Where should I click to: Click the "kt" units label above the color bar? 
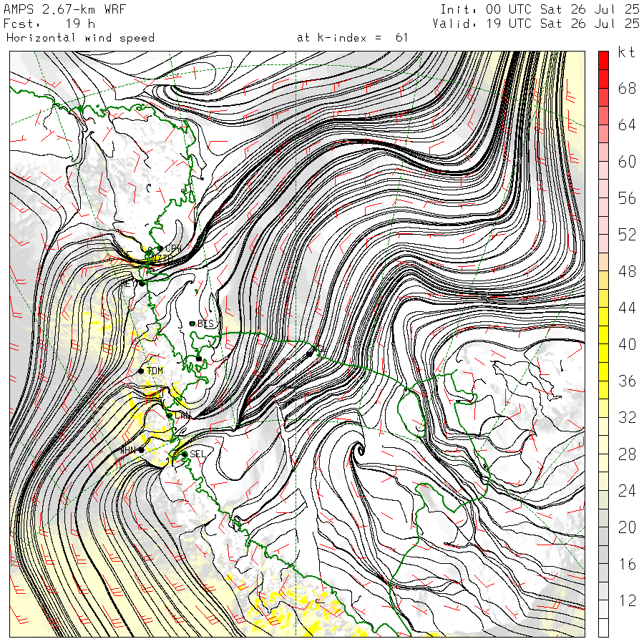click(x=627, y=52)
